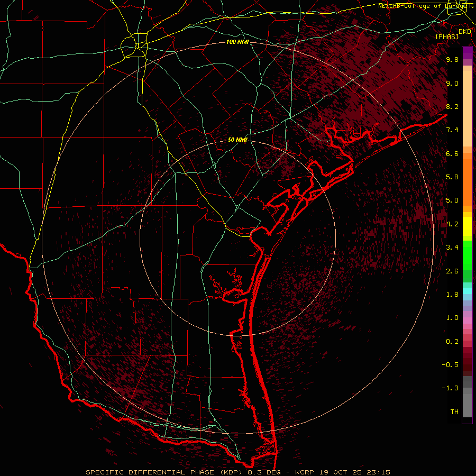Pick the orange color bar segment
The image size is (476, 476).
pos(467,183)
